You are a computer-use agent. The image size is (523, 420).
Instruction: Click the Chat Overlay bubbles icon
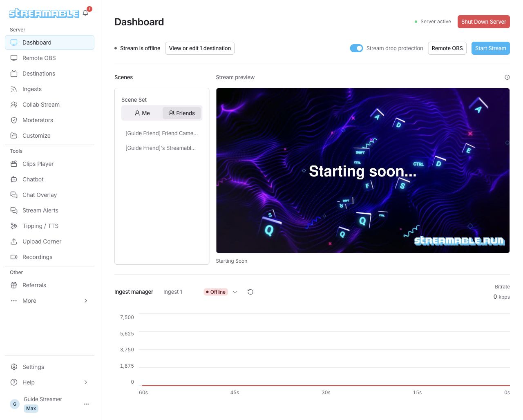click(x=14, y=195)
